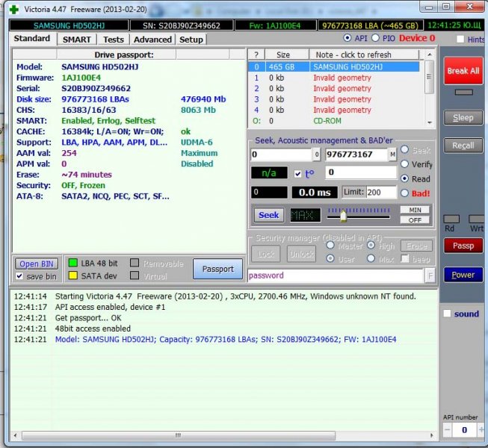The width and height of the screenshot is (488, 448).
Task: Click the Fw: 1AJ100E4 header cell
Action: click(x=275, y=25)
